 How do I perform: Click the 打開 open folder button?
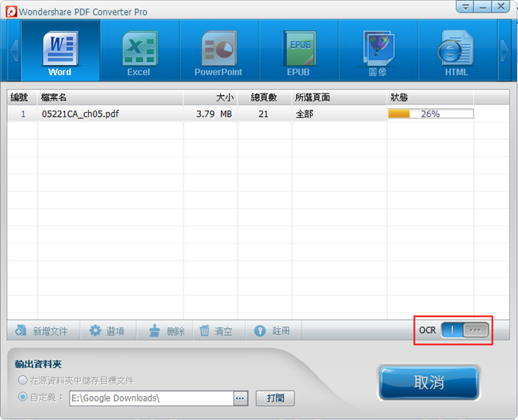pos(275,398)
